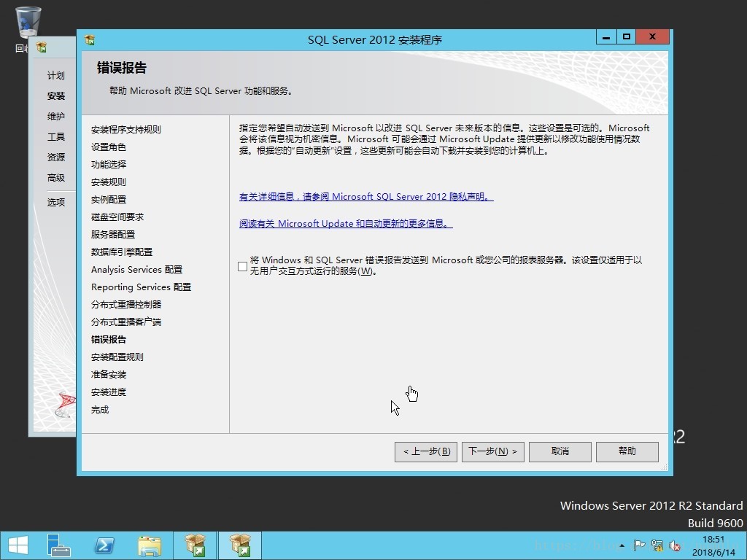The height and width of the screenshot is (560, 747).
Task: Click the Installation Center window icon behind
Action: (x=42, y=47)
